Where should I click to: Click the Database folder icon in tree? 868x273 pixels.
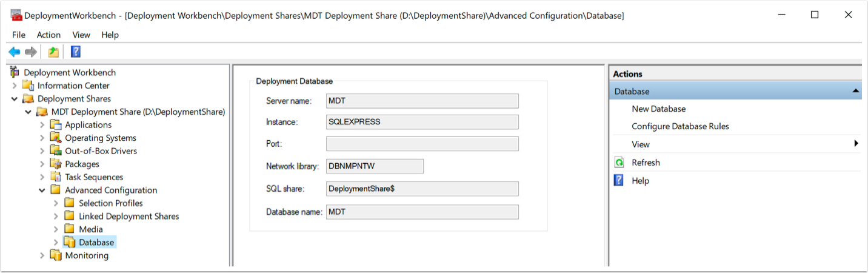(x=70, y=242)
